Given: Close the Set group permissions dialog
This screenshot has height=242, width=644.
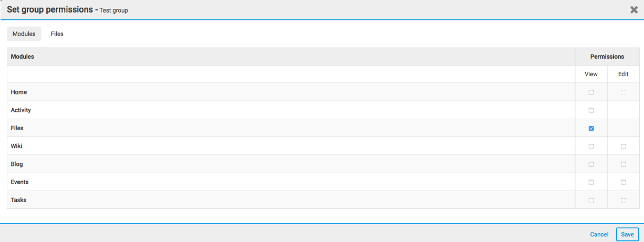Looking at the screenshot, I should coord(634,10).
